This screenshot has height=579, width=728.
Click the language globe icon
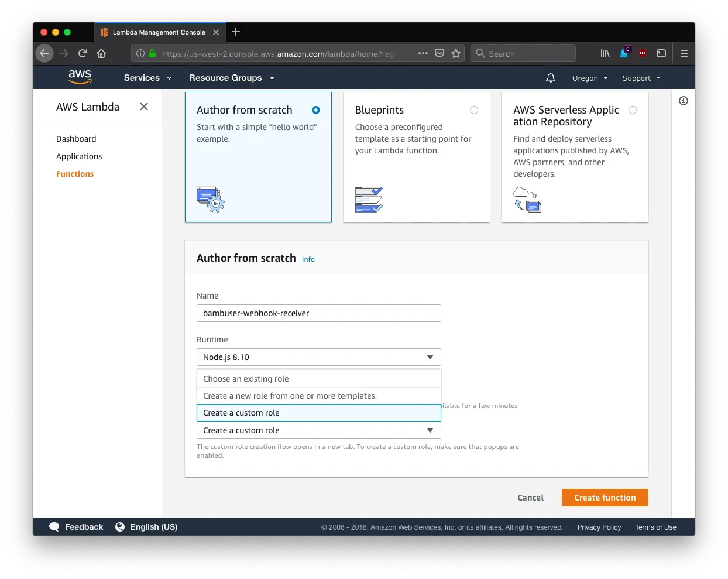[x=120, y=527]
